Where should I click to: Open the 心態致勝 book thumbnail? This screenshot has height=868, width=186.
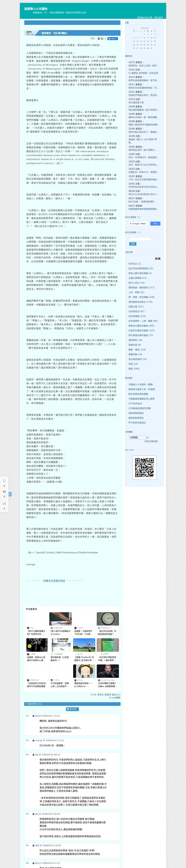[x=60, y=645]
